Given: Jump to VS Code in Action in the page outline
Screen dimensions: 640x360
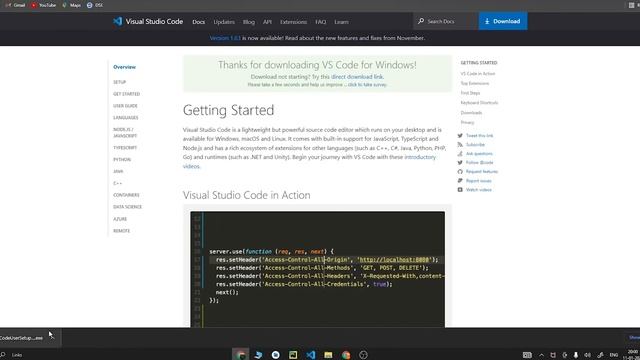Looking at the screenshot, I should coord(478,73).
